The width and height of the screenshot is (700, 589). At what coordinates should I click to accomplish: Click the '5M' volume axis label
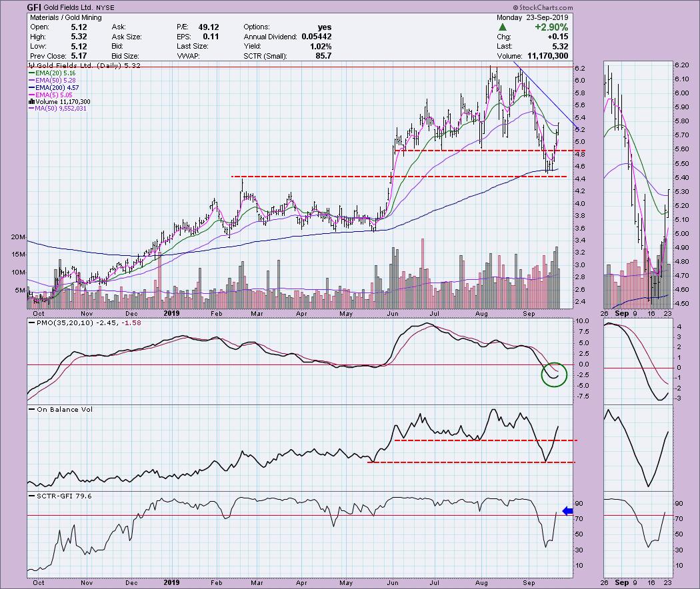click(21, 291)
